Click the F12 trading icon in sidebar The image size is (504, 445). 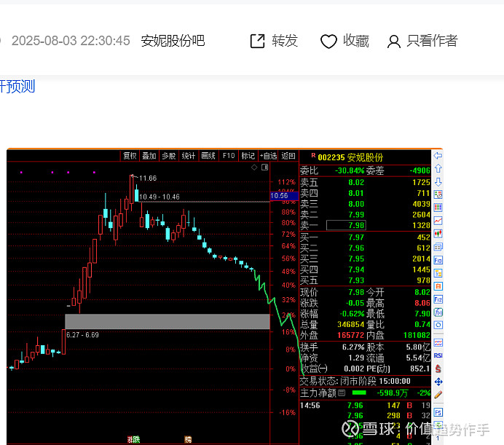click(438, 299)
